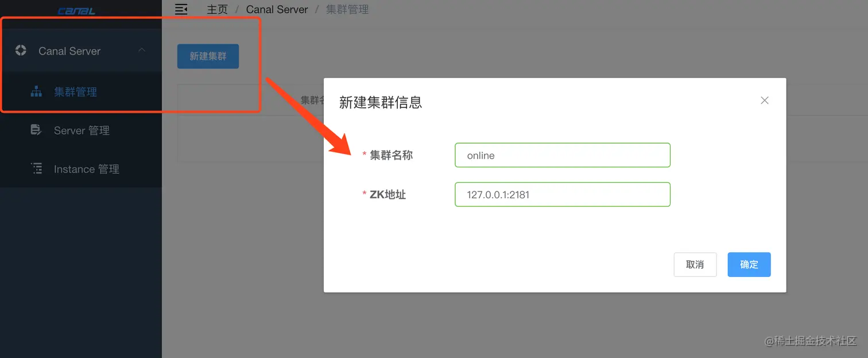The height and width of the screenshot is (358, 868).
Task: Click the Server 管理 icon
Action: click(36, 130)
